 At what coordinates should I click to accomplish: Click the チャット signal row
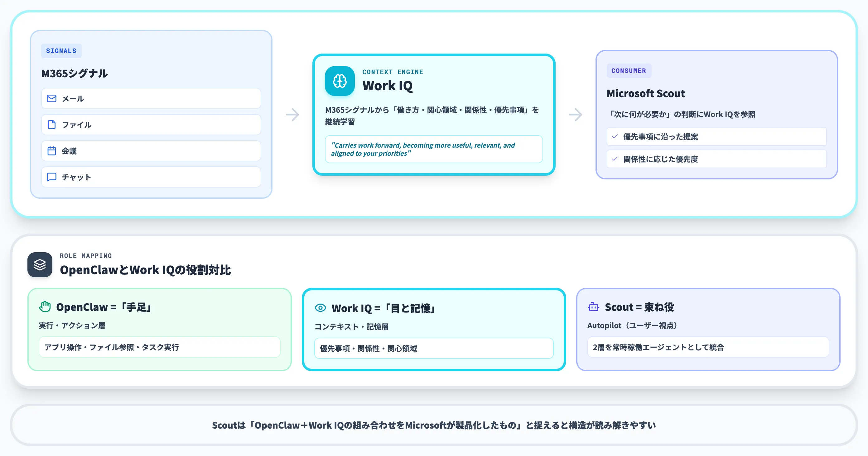point(151,177)
